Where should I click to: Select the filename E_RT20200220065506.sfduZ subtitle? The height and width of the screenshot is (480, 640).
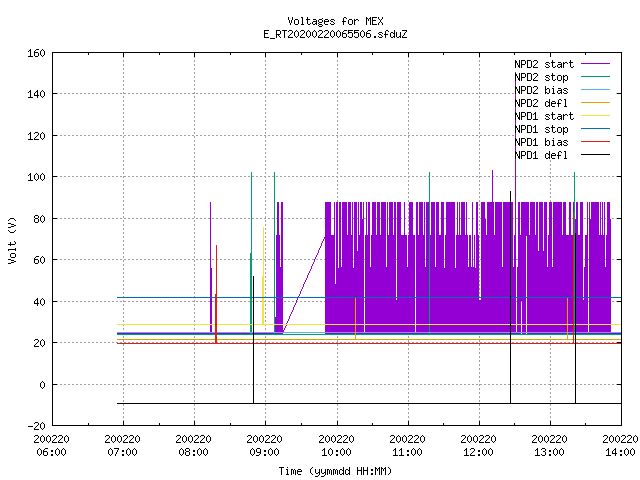click(335, 34)
